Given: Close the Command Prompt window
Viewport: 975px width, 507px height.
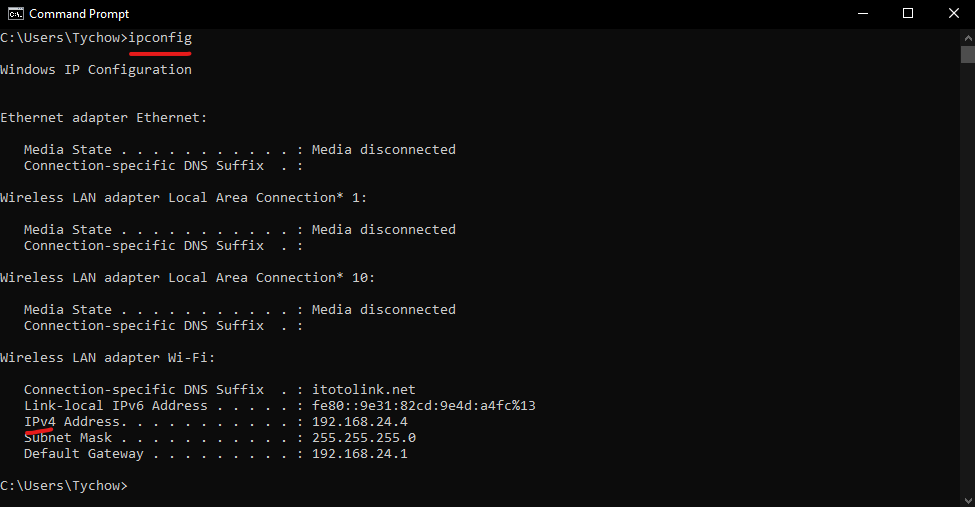Looking at the screenshot, I should [x=953, y=14].
